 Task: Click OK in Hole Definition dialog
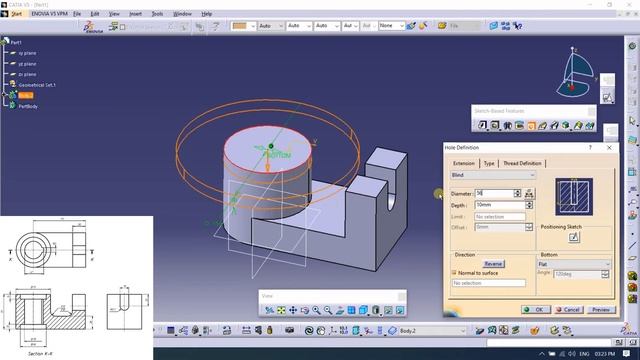click(x=536, y=310)
